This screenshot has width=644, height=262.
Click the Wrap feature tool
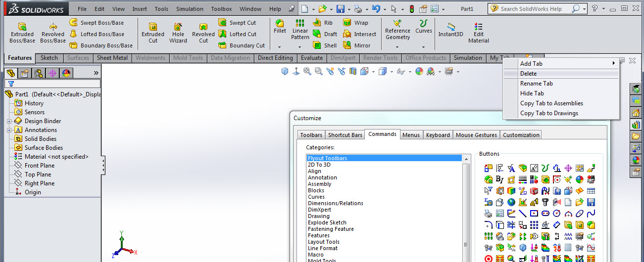[355, 23]
